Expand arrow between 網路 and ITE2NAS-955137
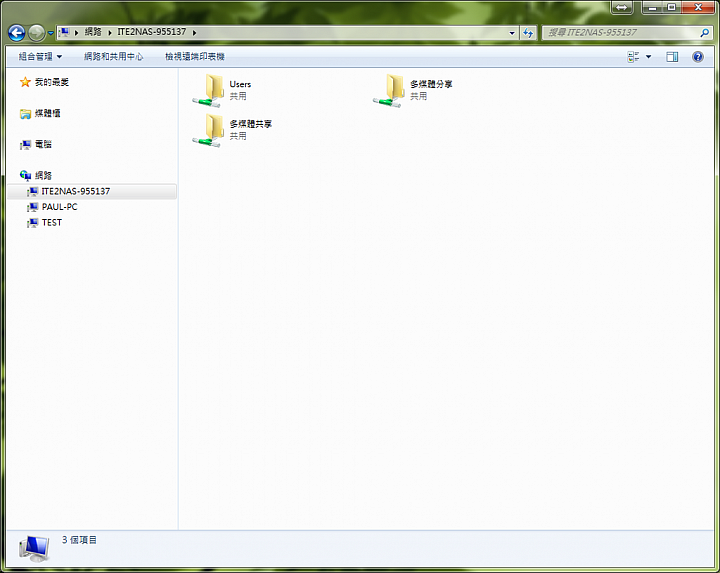Image resolution: width=720 pixels, height=573 pixels. click(x=110, y=33)
